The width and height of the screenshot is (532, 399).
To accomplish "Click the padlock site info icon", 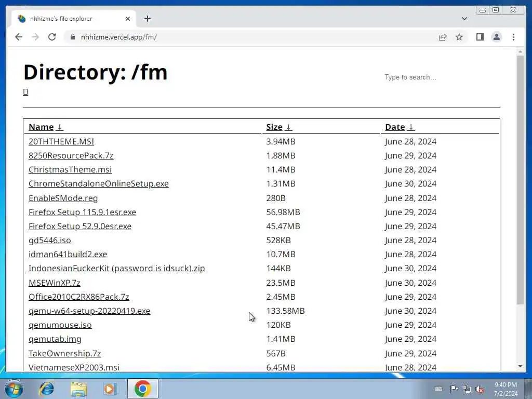I will coord(73,37).
